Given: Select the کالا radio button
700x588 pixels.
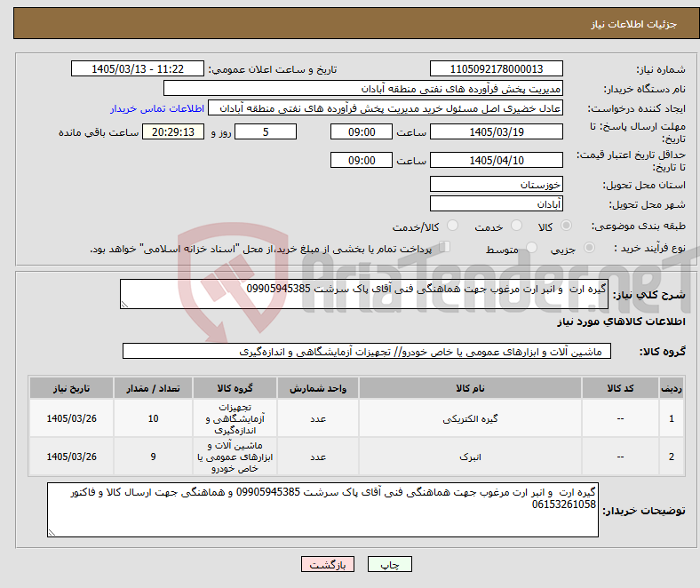Looking at the screenshot, I should point(566,226).
